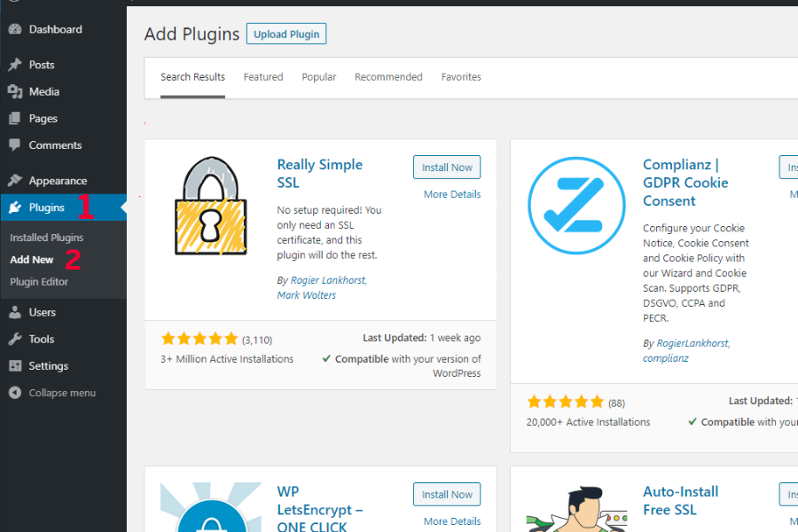Open the Settings menu label
Image resolution: width=798 pixels, height=532 pixels.
[49, 366]
